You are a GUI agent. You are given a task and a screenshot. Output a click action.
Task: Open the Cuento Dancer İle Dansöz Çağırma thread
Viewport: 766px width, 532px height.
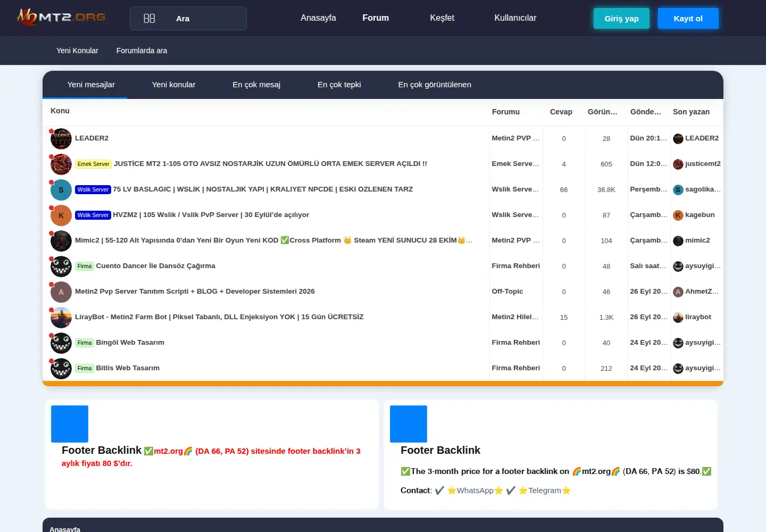156,266
